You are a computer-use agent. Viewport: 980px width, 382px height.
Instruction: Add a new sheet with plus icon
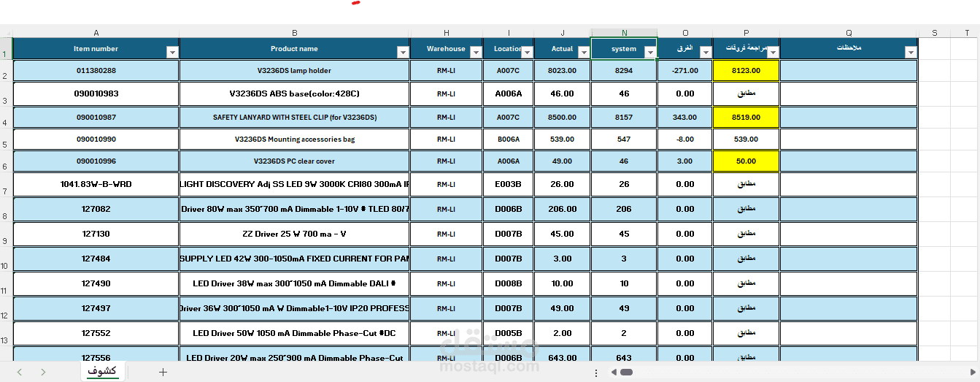(x=163, y=372)
